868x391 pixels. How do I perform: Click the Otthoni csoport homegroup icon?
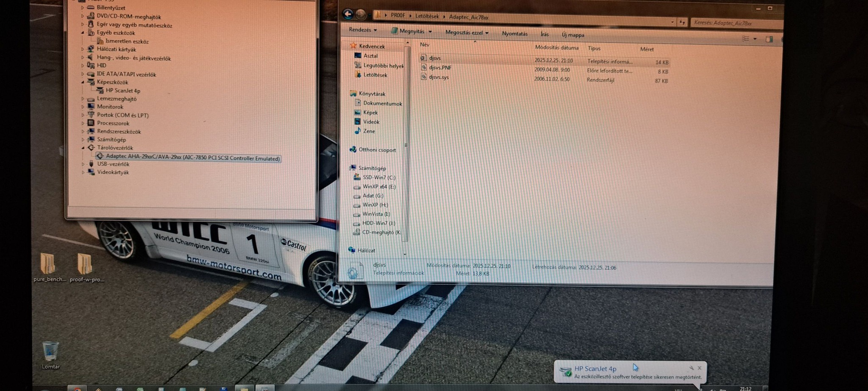pos(353,149)
